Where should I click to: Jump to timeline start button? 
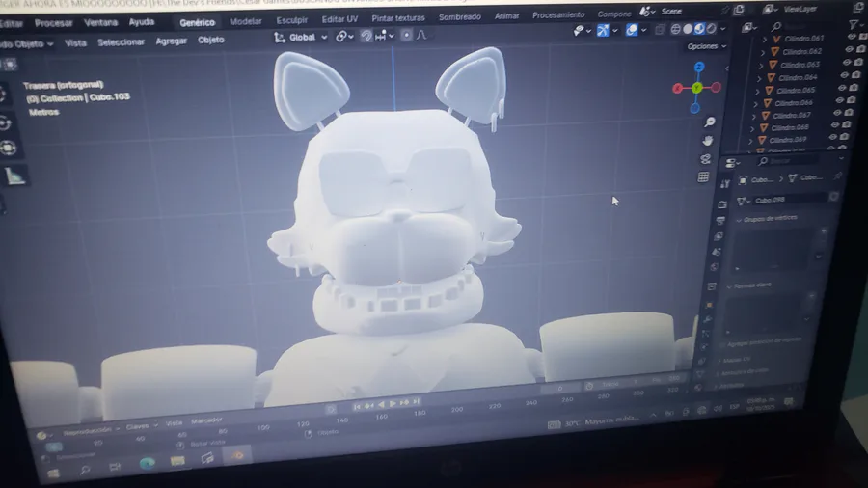pyautogui.click(x=357, y=407)
